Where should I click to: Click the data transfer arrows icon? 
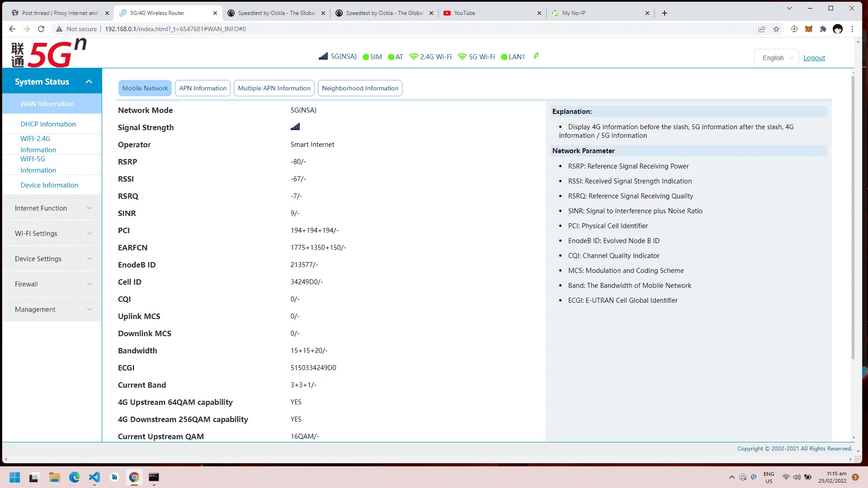(x=536, y=56)
